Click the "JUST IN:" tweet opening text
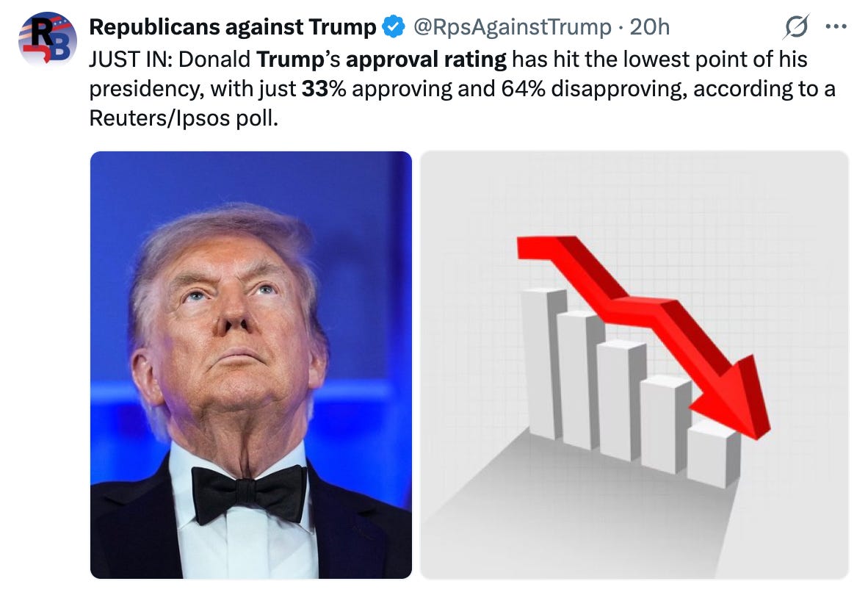 (131, 59)
